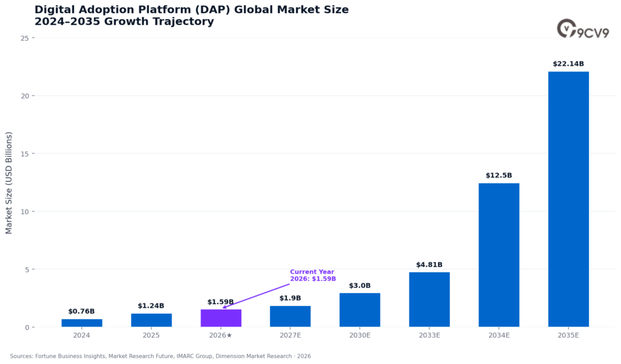Click the $1.24B value label
The width and height of the screenshot is (621, 364).
tap(151, 306)
